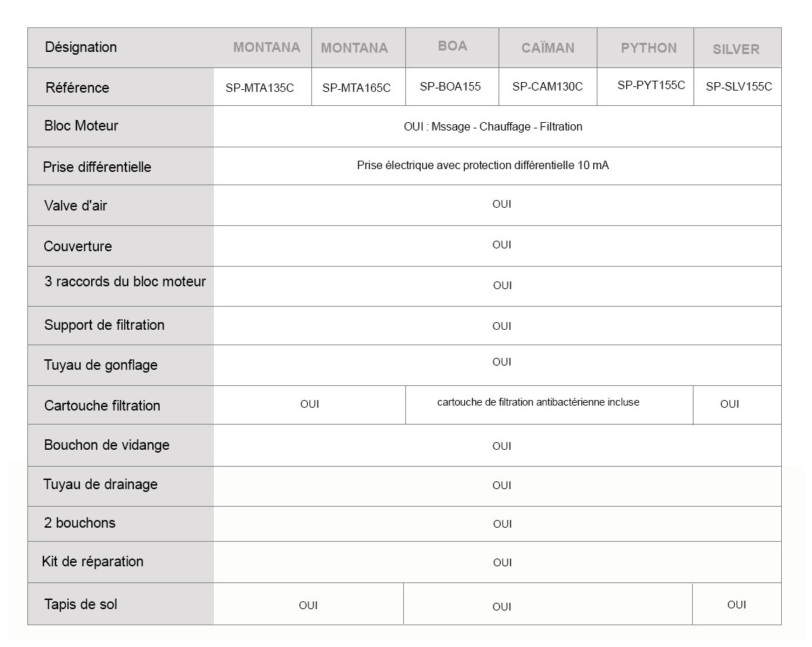Click the Désignation header label

[81, 48]
